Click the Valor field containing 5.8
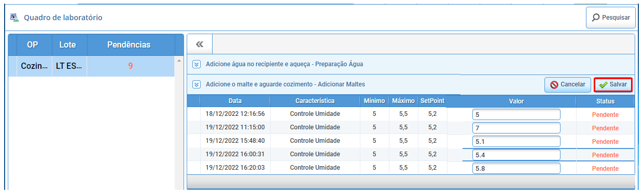This screenshot has height=193, width=644. click(x=516, y=168)
